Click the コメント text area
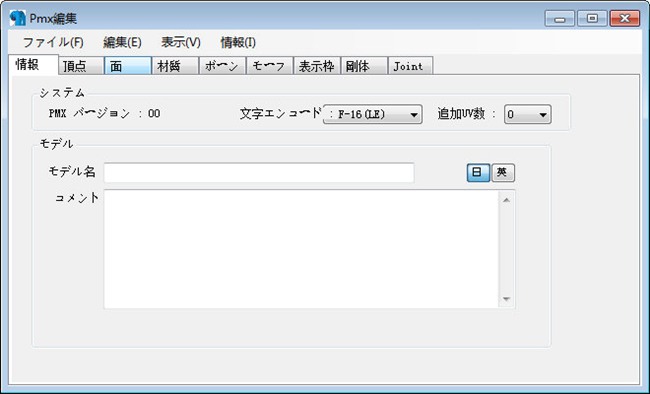650x394 pixels. tap(301, 249)
